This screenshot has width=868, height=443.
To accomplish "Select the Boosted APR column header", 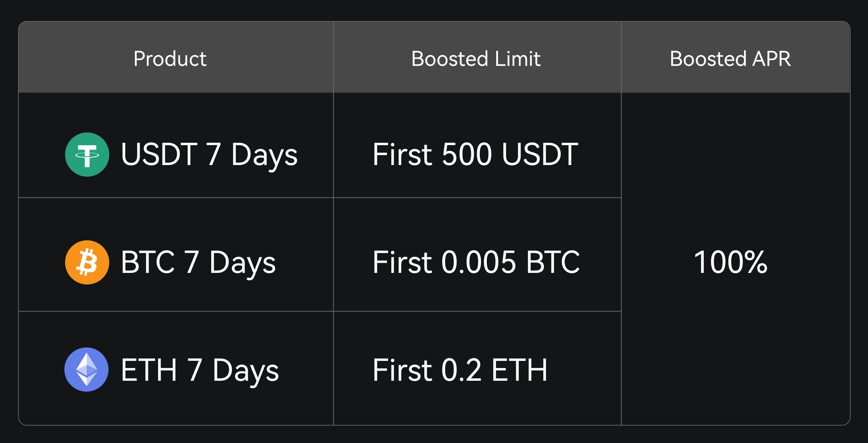I will coord(730,59).
